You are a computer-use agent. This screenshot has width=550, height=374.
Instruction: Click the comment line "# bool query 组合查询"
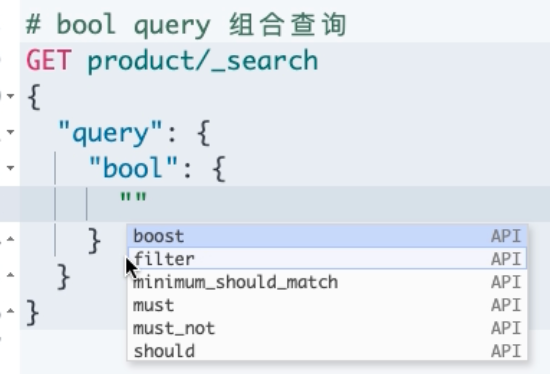click(186, 25)
